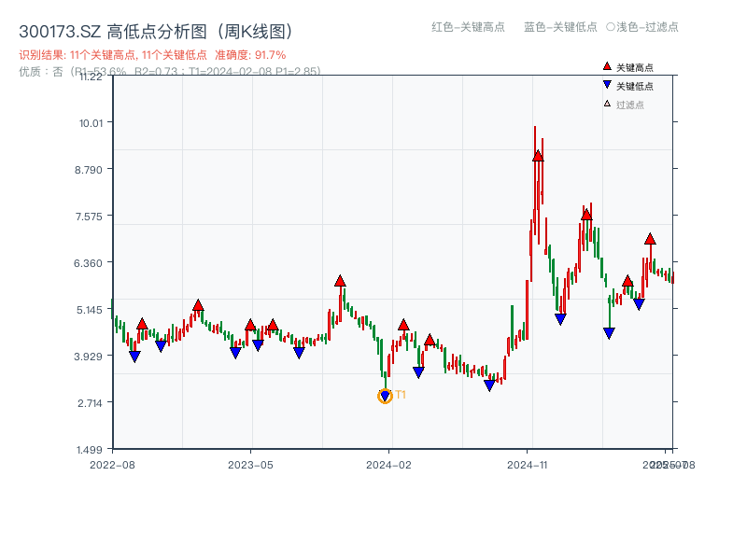The image size is (747, 560).
Task: Click the blue triangle icon in the 关键低点 legend
Action: pyautogui.click(x=607, y=85)
